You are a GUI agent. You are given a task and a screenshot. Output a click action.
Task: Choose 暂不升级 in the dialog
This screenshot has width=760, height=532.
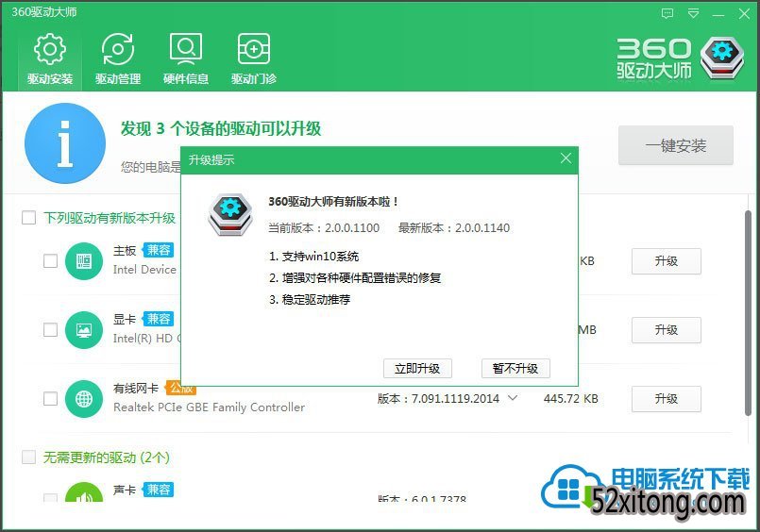515,369
